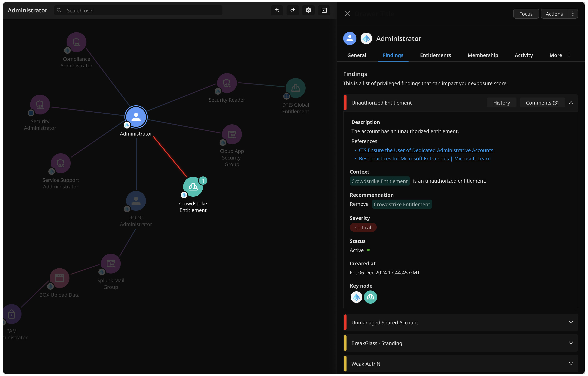588x376 pixels.
Task: Open the kebab menu beside Actions
Action: (573, 14)
